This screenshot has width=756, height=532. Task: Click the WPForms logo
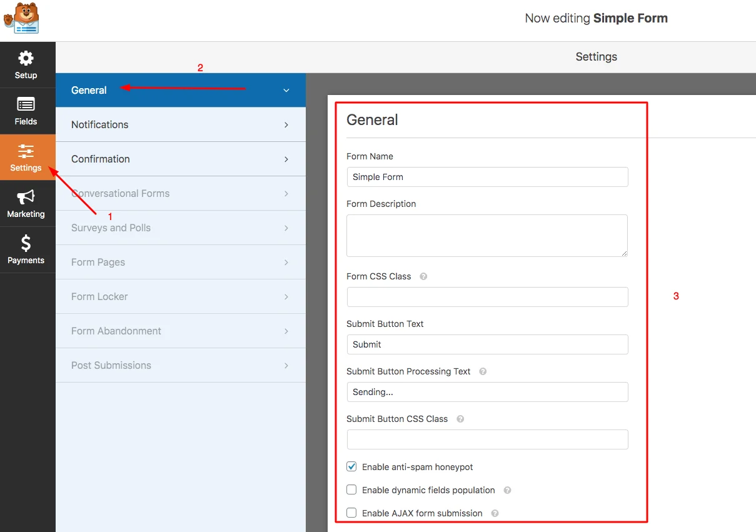tap(22, 17)
